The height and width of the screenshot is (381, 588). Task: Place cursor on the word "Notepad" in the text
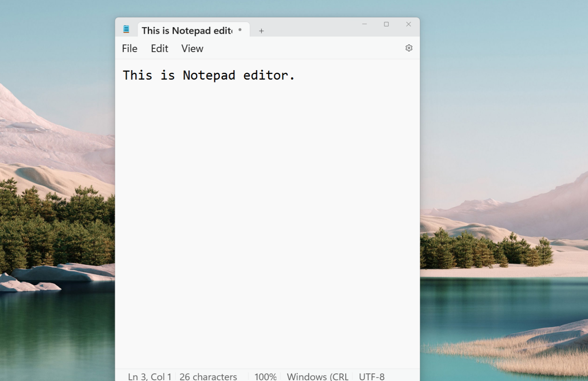209,76
